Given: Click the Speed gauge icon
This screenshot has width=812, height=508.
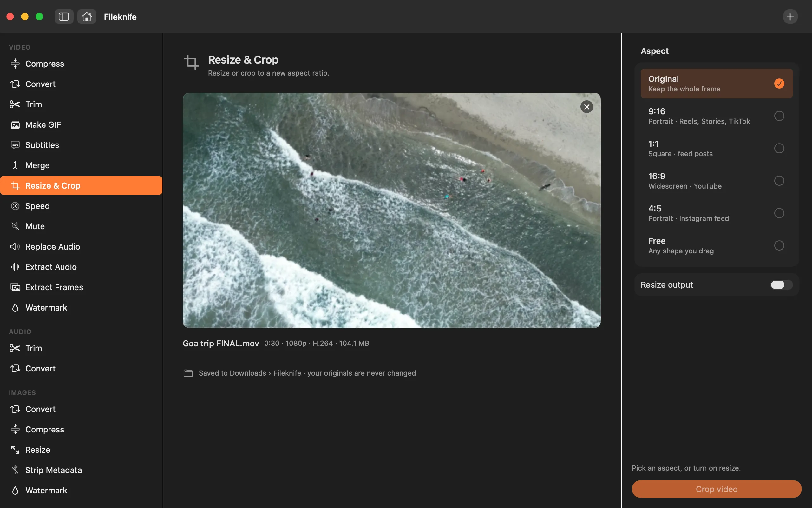Looking at the screenshot, I should pos(15,206).
